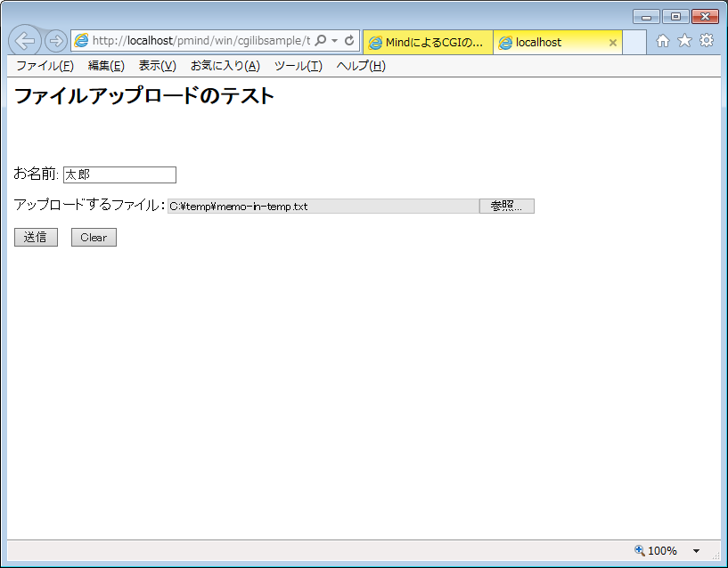Open the Tools gear icon
The height and width of the screenshot is (568, 728).
(x=707, y=40)
